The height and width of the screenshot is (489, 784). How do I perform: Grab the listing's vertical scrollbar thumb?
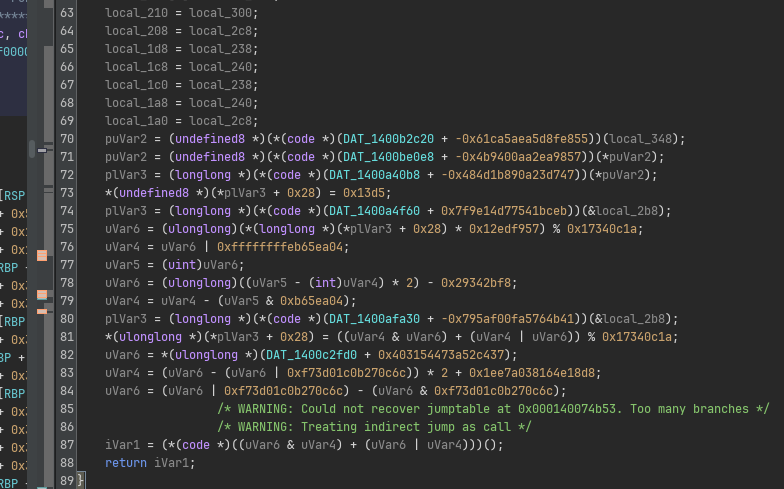pyautogui.click(x=32, y=148)
